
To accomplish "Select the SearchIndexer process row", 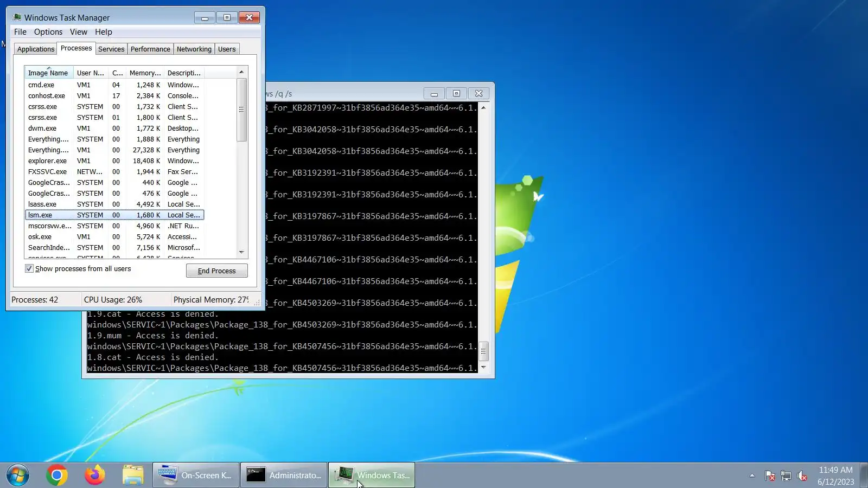I will click(x=114, y=248).
